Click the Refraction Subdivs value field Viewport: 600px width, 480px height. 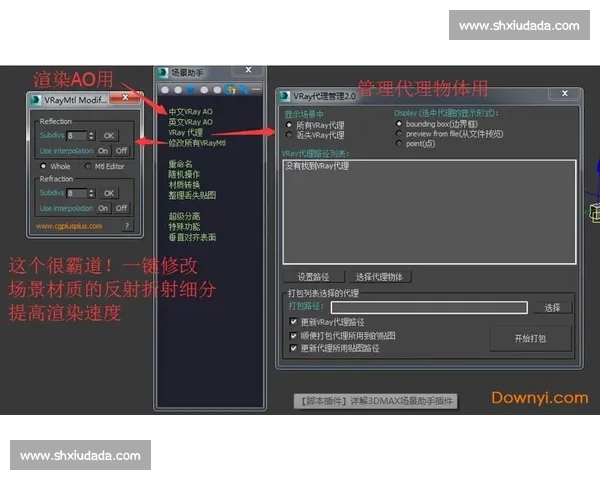[x=77, y=193]
